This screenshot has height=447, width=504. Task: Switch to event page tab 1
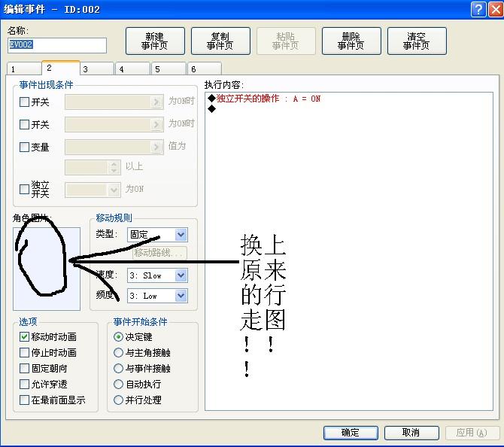coord(24,68)
